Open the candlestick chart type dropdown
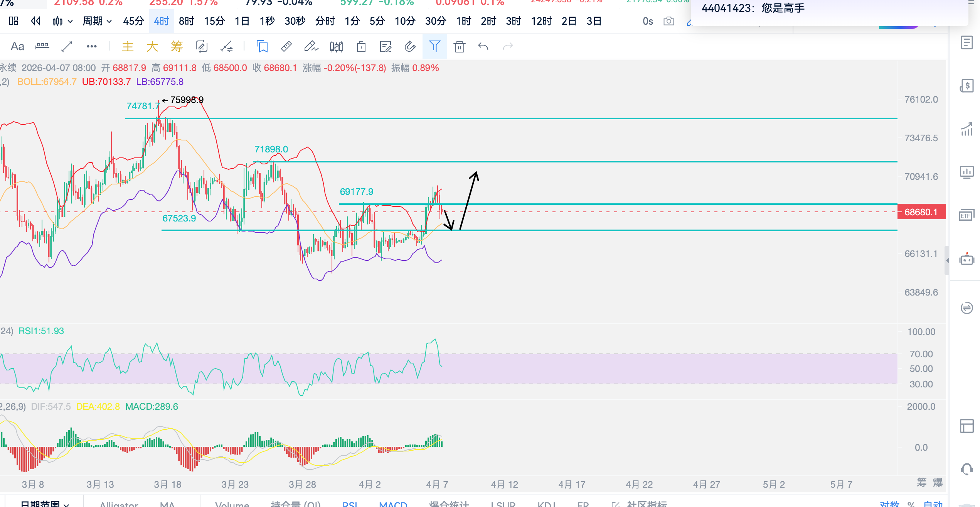This screenshot has height=507, width=980. point(62,21)
